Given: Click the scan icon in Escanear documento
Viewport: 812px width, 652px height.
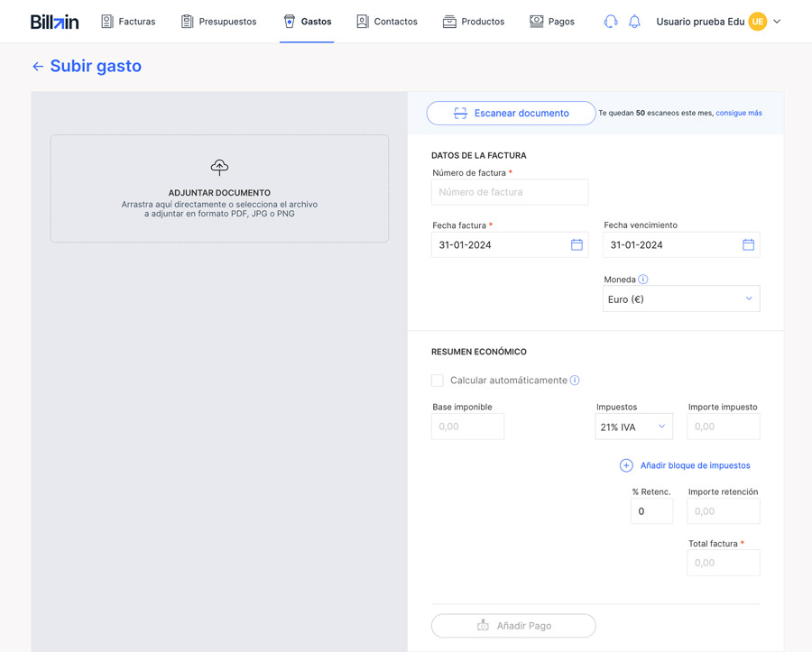Looking at the screenshot, I should coord(460,114).
